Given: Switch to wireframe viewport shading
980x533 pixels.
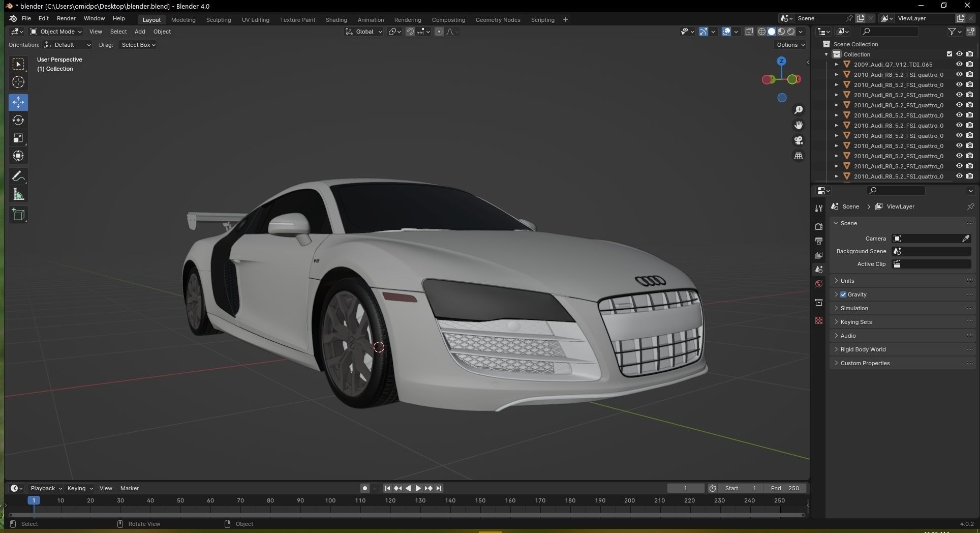Looking at the screenshot, I should tap(761, 32).
